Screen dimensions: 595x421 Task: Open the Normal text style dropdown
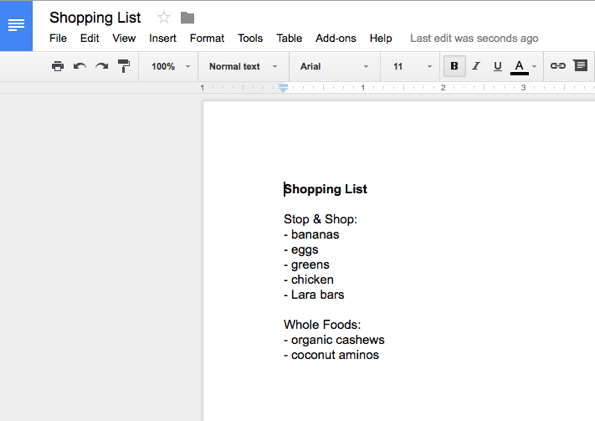[244, 66]
